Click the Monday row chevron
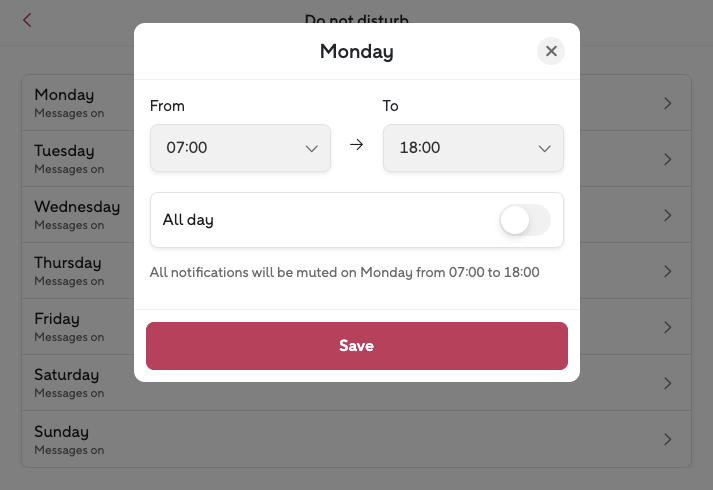 click(668, 103)
